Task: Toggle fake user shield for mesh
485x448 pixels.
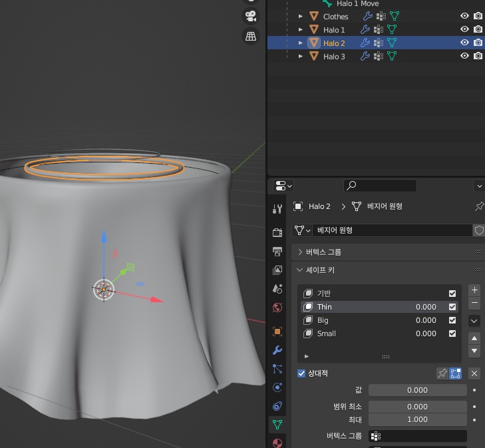Action: (479, 230)
